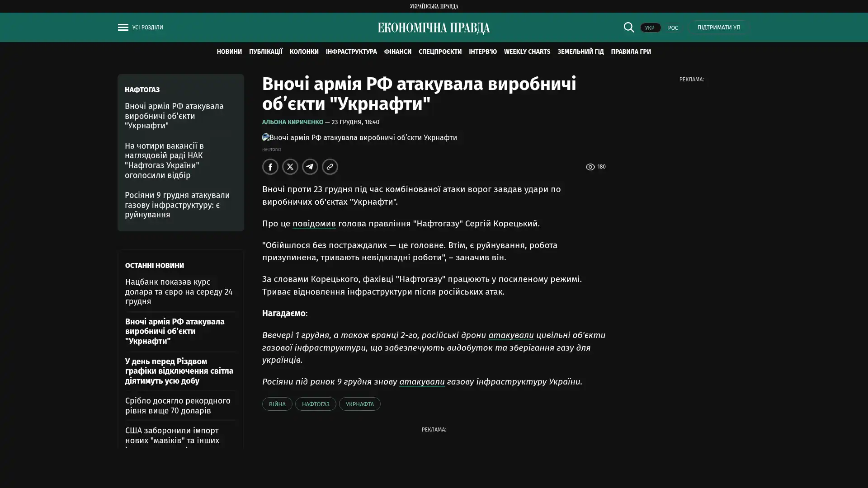Click the views eye icon
Viewport: 868px width, 488px height.
point(590,167)
